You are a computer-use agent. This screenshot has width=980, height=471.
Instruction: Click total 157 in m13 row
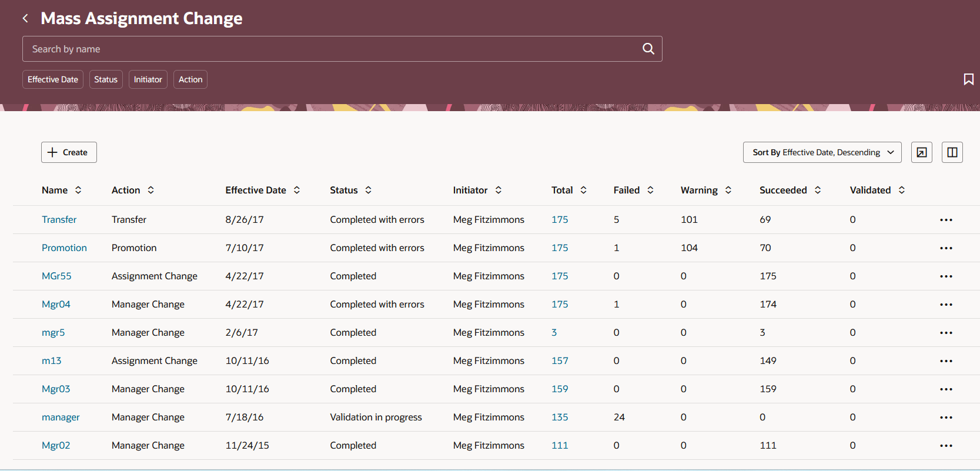coord(560,360)
